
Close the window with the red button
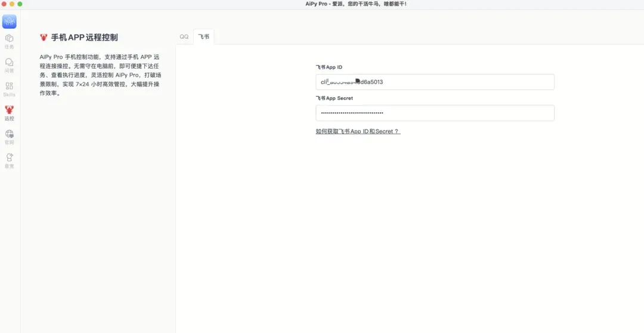coord(4,4)
